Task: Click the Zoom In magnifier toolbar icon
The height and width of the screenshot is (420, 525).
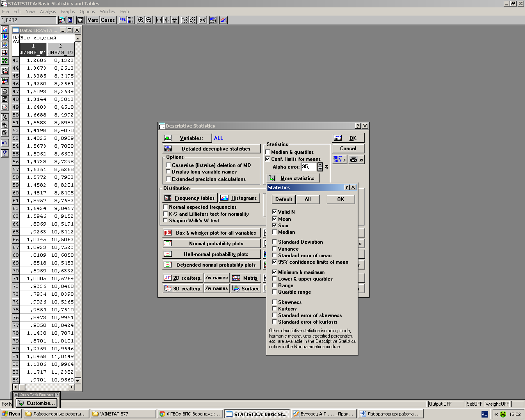Action: (x=141, y=20)
